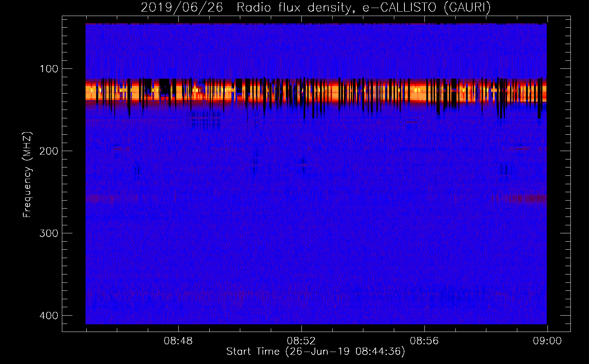Viewport: 589px width, 364px height.
Task: Click the plot title '2019/06/26 Radio flux density, e-CALLISTO (GAURI)'
Action: pos(316,7)
